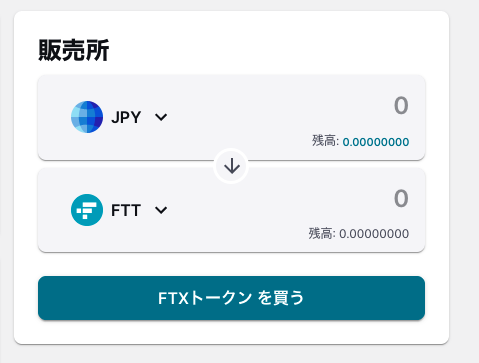The height and width of the screenshot is (363, 479).
Task: Expand the chevron next to JPY
Action: [161, 117]
